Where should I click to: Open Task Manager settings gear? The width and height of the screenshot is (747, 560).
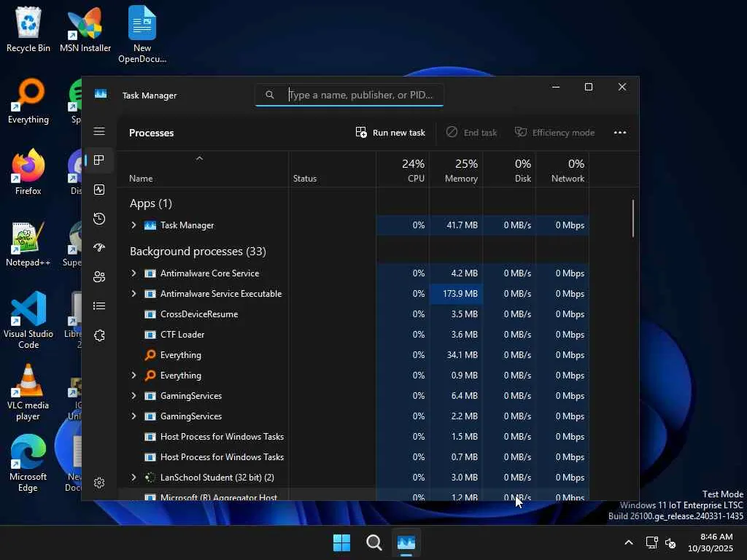coord(99,483)
